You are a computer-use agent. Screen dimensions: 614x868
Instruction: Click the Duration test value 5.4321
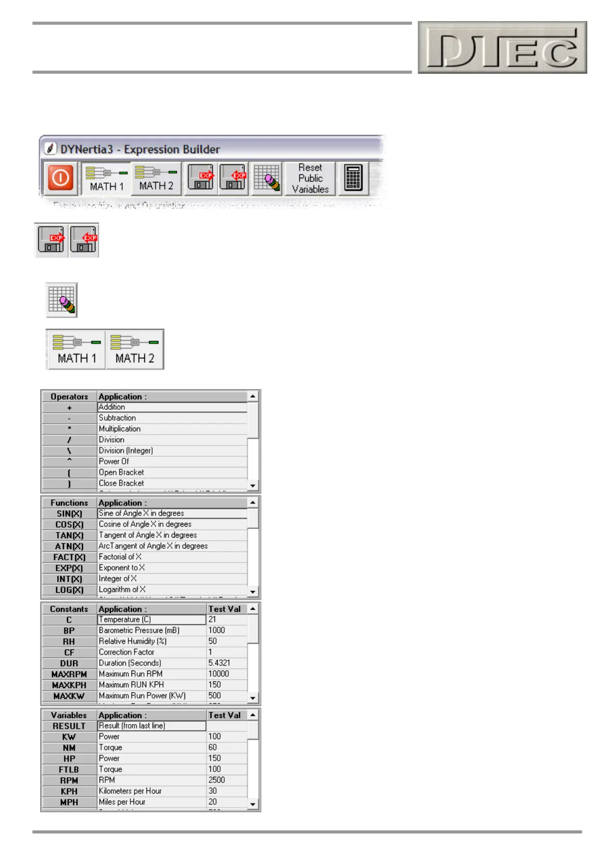[227, 663]
